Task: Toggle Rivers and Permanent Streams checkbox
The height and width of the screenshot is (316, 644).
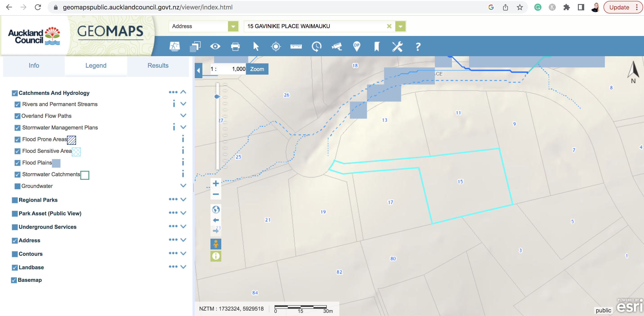Action: (x=17, y=105)
